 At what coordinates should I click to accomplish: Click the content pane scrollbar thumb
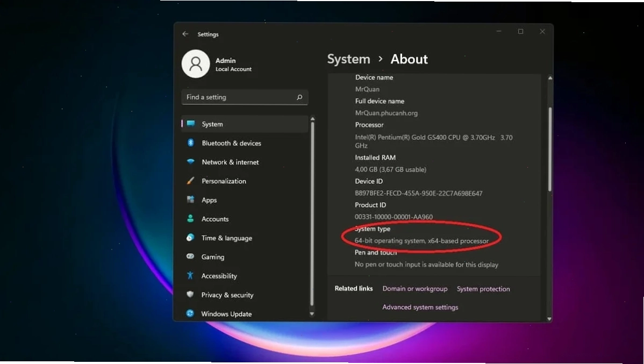(550, 149)
